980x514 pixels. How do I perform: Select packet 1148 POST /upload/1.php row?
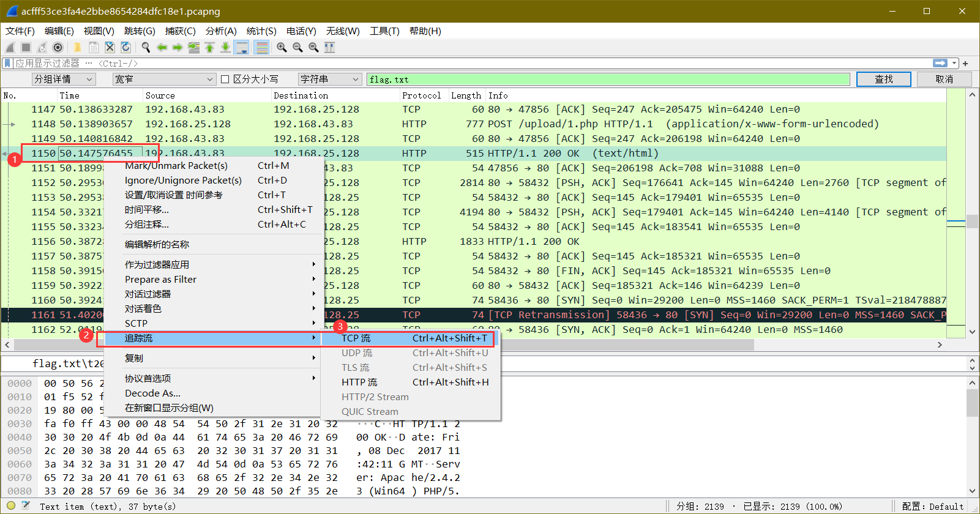474,124
